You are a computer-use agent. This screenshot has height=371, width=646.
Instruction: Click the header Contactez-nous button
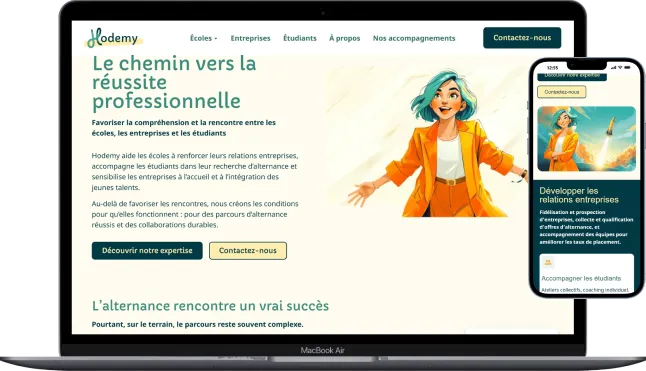point(522,38)
